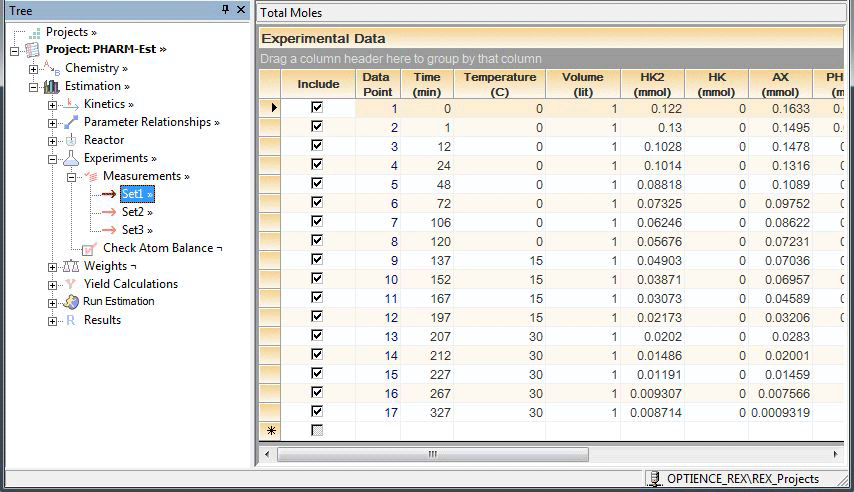Expand the Parameter Relationships node
Viewport: 854px width, 492px height.
point(52,123)
